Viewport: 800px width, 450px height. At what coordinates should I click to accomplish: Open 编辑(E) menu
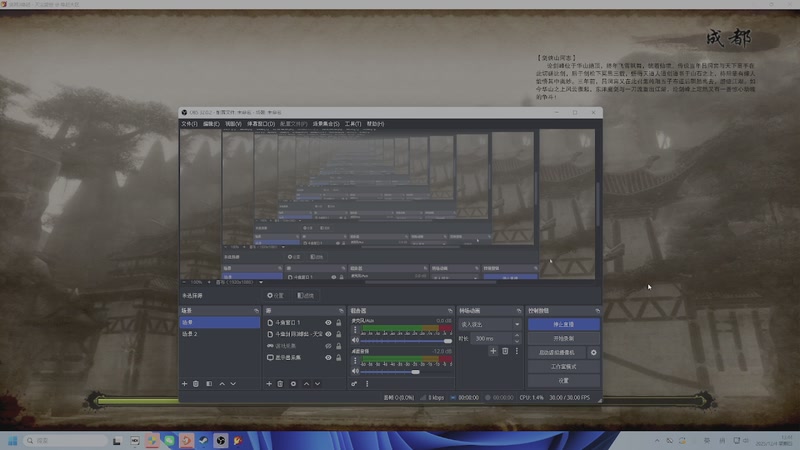(x=211, y=124)
